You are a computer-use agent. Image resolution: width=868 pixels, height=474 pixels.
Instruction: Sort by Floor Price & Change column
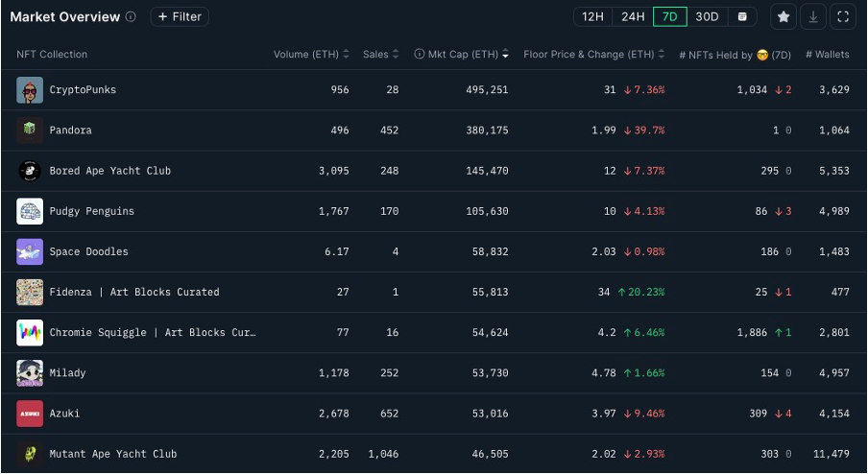pos(594,55)
